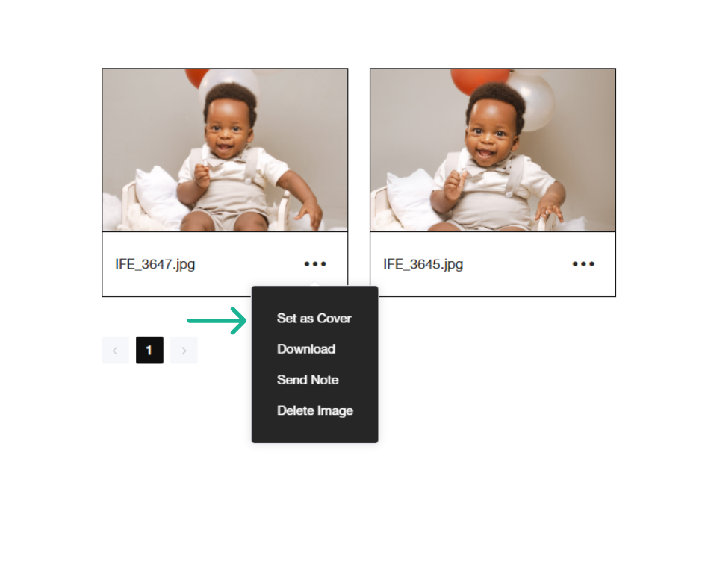Click the IFE_3647.jpg file name
The height and width of the screenshot is (588, 702).
click(x=155, y=264)
